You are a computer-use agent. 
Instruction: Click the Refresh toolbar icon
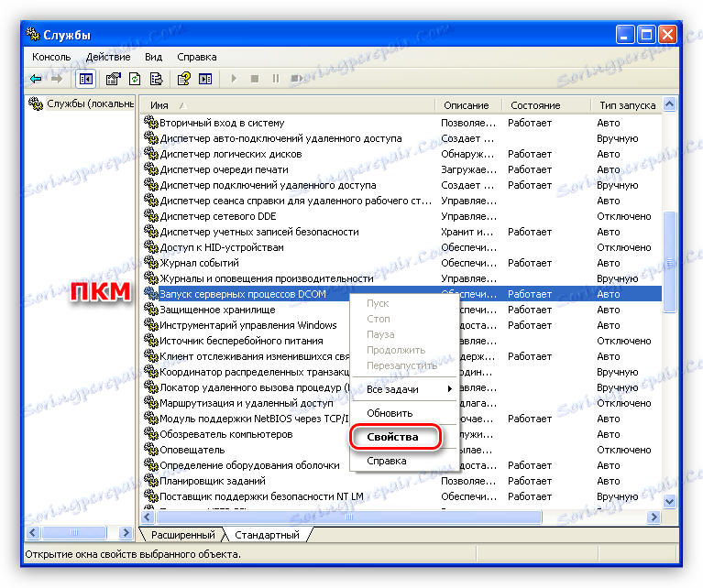click(x=135, y=79)
